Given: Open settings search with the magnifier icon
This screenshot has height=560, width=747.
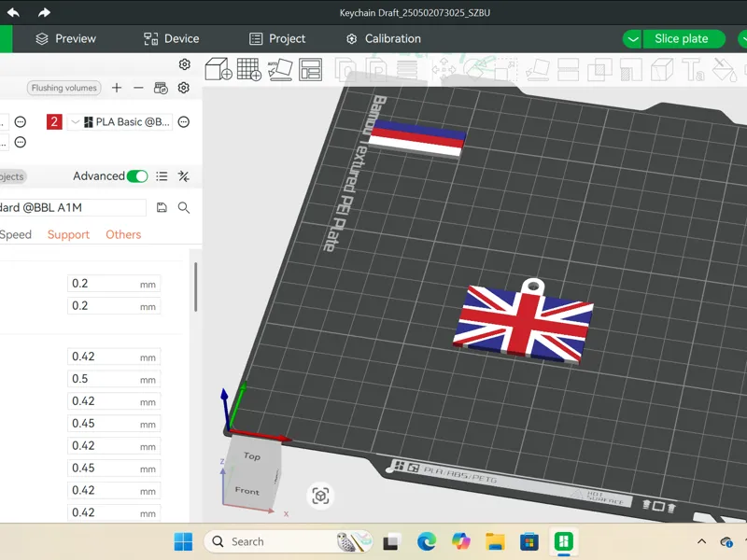Looking at the screenshot, I should pyautogui.click(x=184, y=207).
